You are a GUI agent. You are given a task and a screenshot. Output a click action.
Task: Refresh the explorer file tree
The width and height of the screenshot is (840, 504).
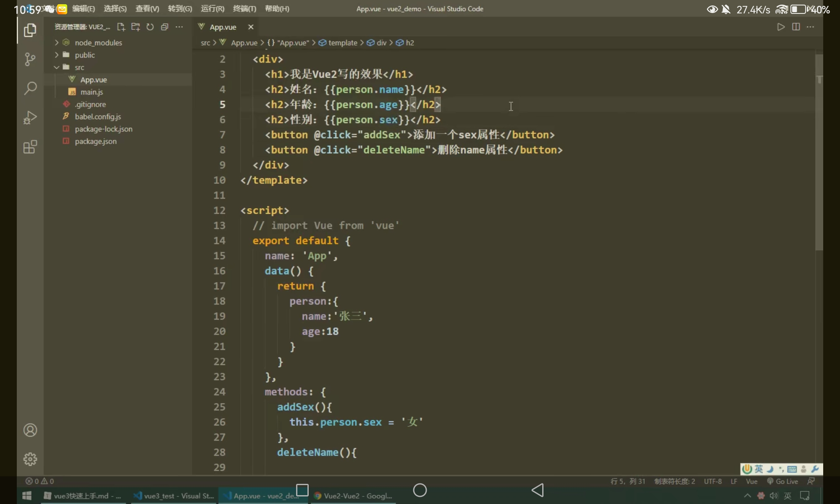(x=150, y=27)
